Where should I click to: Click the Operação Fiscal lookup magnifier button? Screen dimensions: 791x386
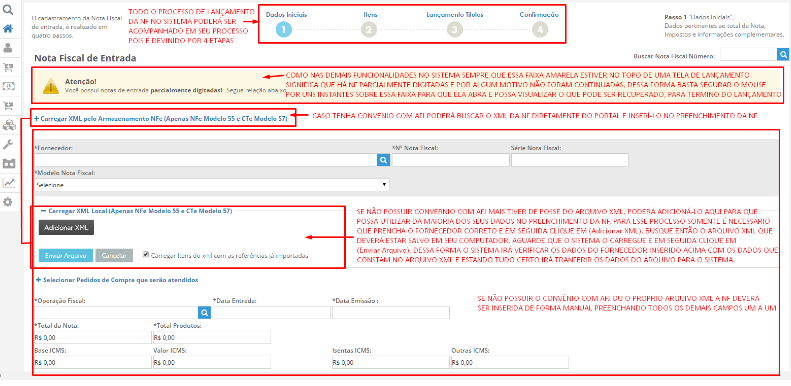pos(204,313)
